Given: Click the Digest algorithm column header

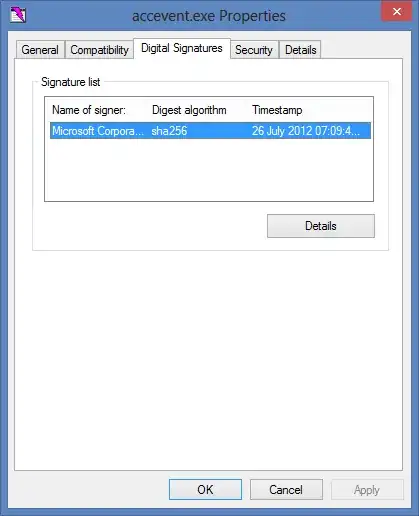Looking at the screenshot, I should (x=189, y=110).
